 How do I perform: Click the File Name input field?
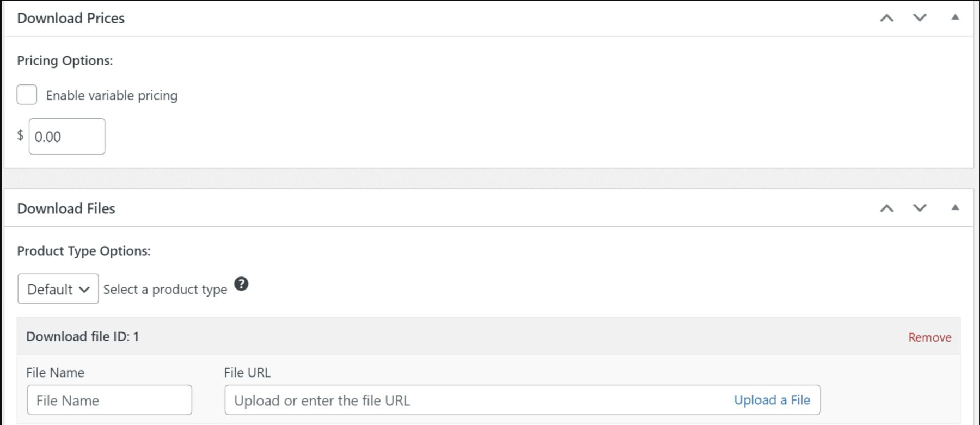(x=109, y=400)
